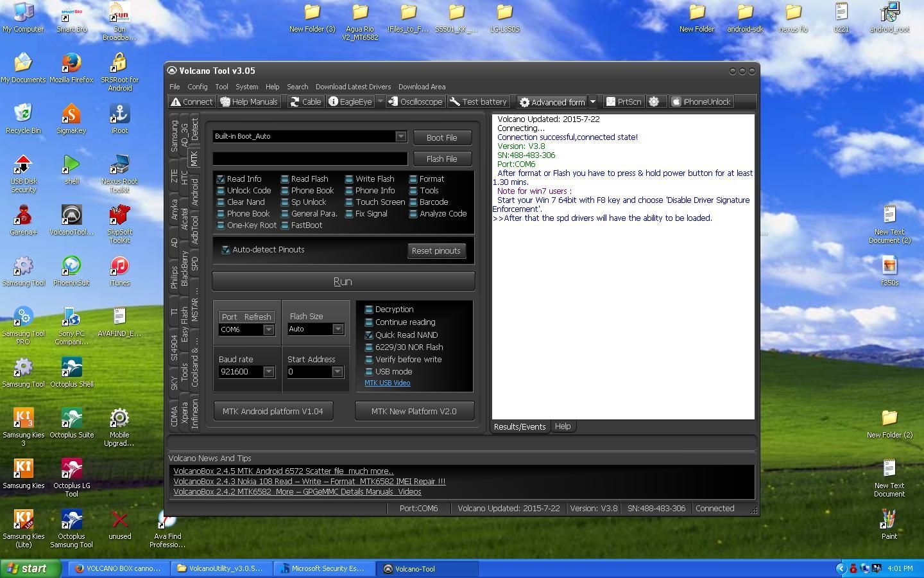Open the System menu
The image size is (924, 578).
pos(247,87)
